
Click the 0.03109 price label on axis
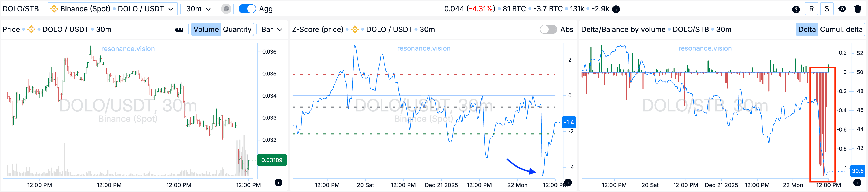[272, 160]
